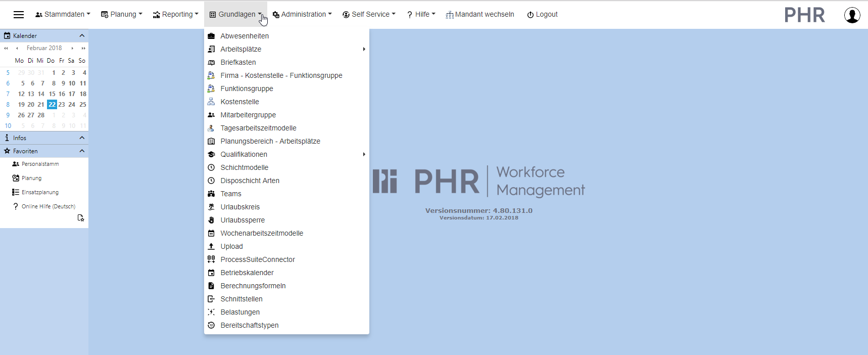Click the Urlaubskreis umbrella icon
The image size is (868, 355).
tap(211, 207)
